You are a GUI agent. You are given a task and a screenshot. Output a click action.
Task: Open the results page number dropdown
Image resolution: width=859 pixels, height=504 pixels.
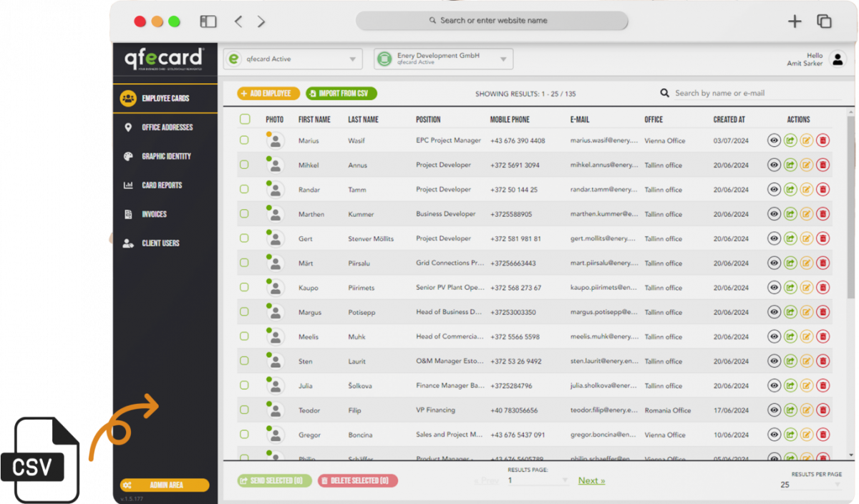point(538,480)
